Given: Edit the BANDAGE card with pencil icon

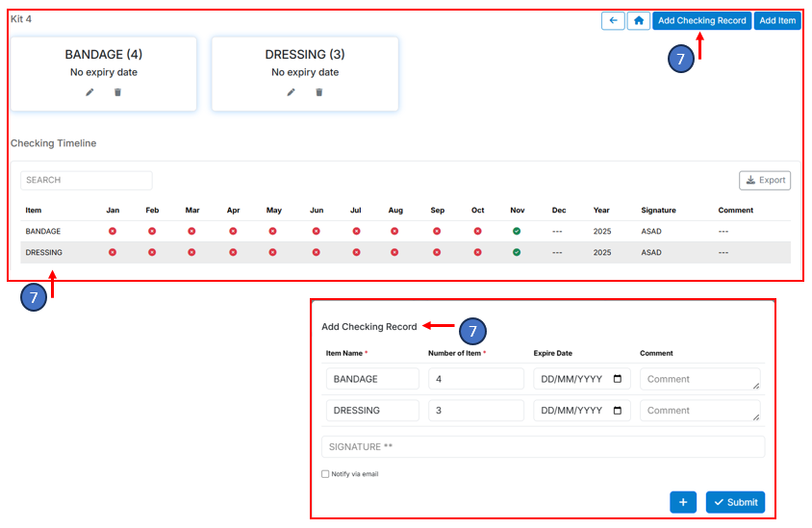Looking at the screenshot, I should tap(89, 92).
